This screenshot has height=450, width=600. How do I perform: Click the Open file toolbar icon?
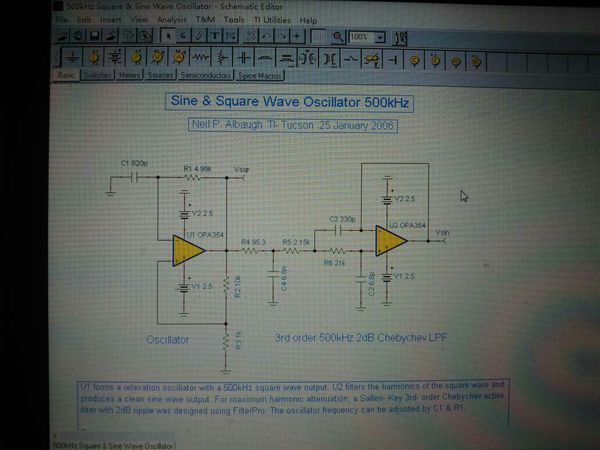click(x=62, y=36)
